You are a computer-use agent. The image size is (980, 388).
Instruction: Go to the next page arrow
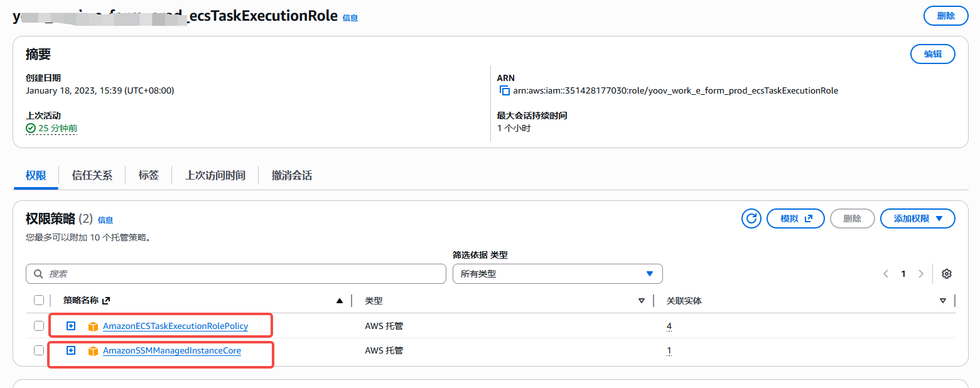[x=921, y=274]
